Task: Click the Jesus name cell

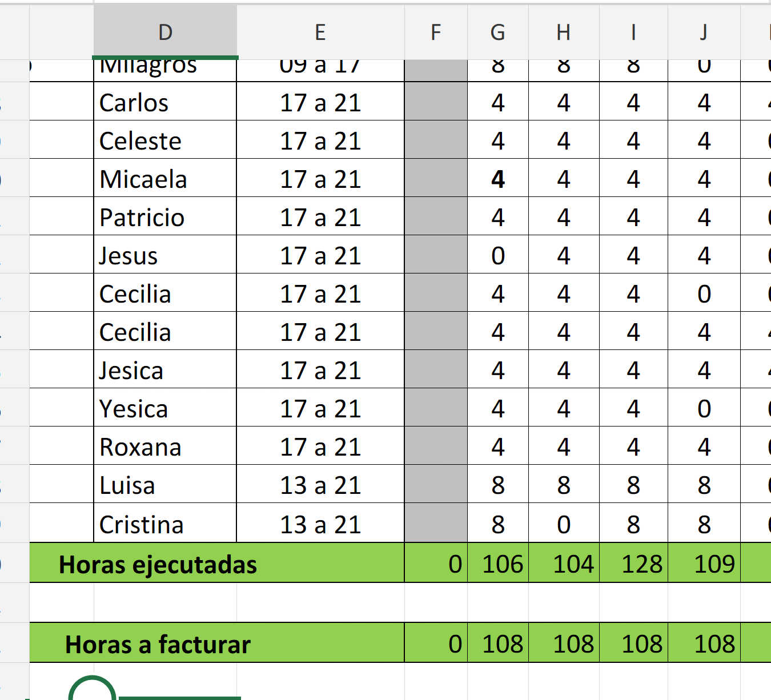Action: [164, 256]
